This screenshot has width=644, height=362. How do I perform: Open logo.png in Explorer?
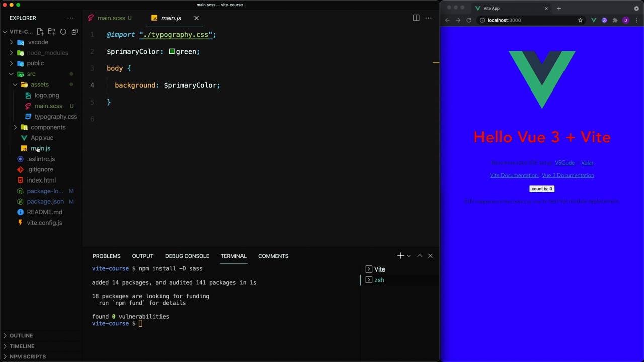[x=47, y=95]
